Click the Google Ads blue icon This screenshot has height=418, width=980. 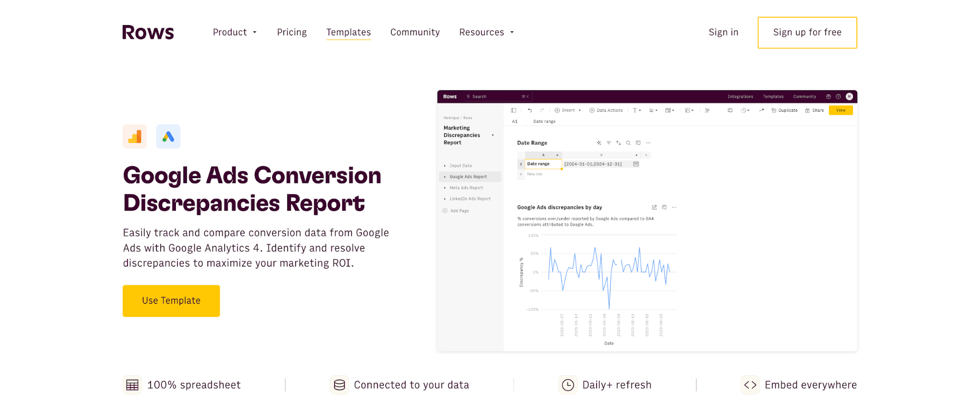point(168,136)
